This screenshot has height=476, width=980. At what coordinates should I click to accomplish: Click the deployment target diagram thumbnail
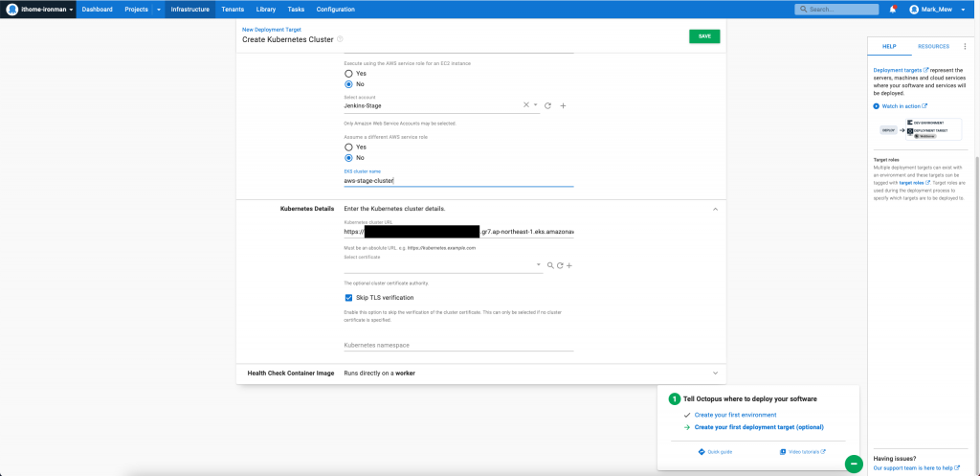[920, 129]
